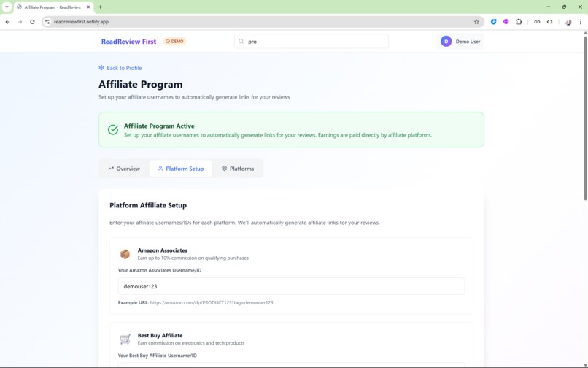Bookmark this page with star icon
588x368 pixels.
[x=476, y=22]
